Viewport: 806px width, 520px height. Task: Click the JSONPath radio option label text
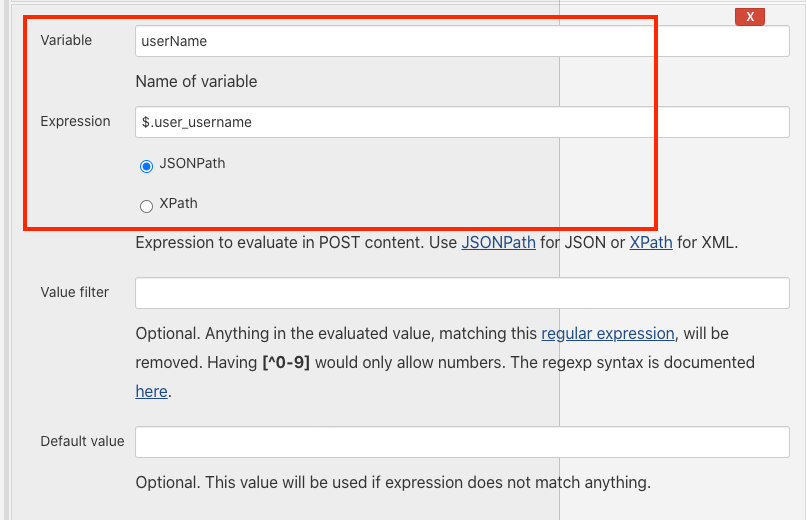tap(192, 163)
